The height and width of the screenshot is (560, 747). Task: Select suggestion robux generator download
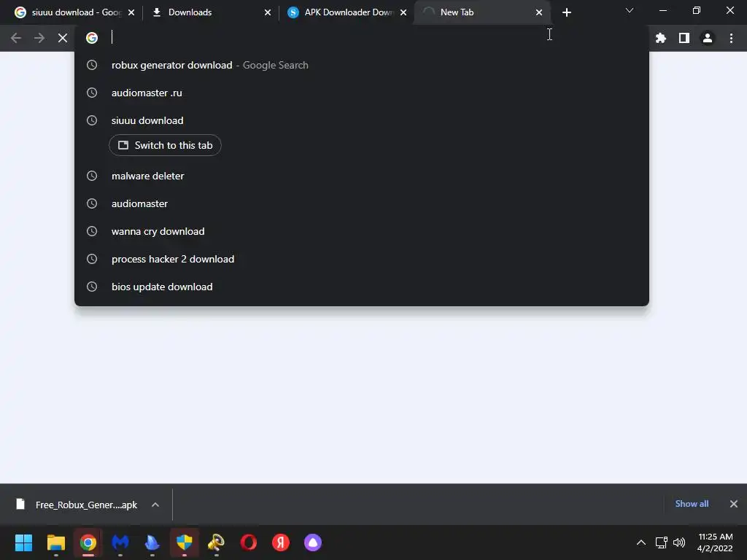(x=362, y=65)
